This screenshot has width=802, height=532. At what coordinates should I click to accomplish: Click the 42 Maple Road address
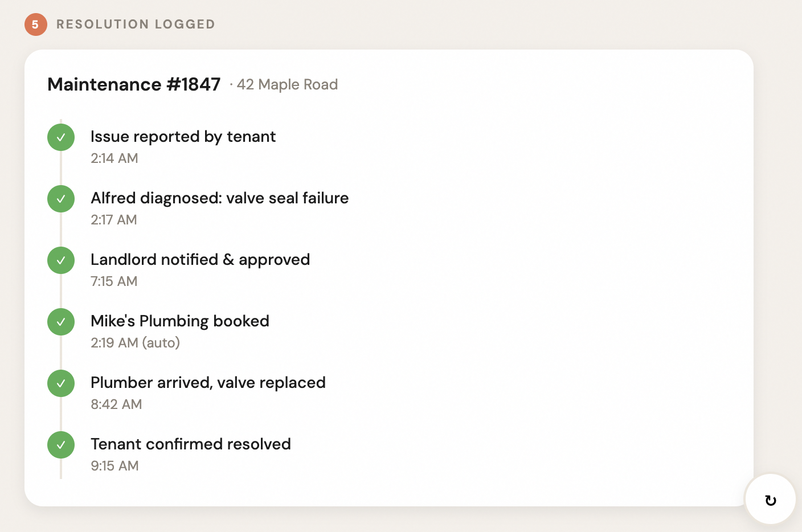tap(287, 85)
